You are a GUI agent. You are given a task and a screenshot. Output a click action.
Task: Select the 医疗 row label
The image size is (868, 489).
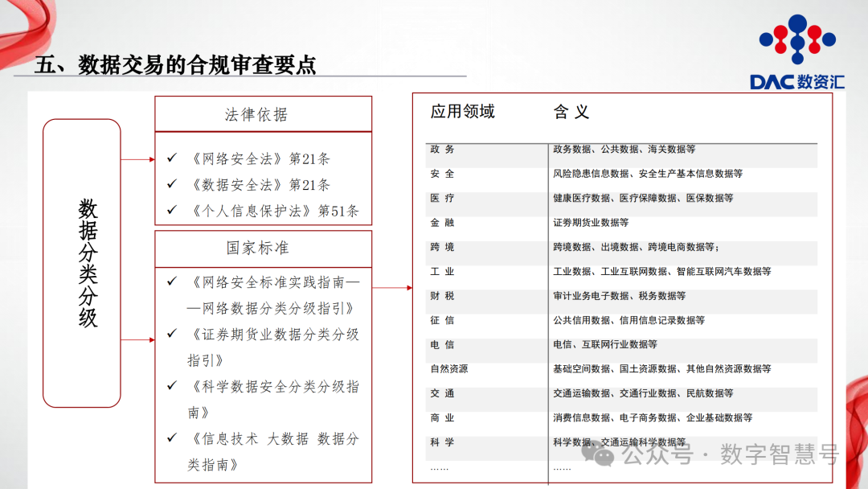pos(442,199)
